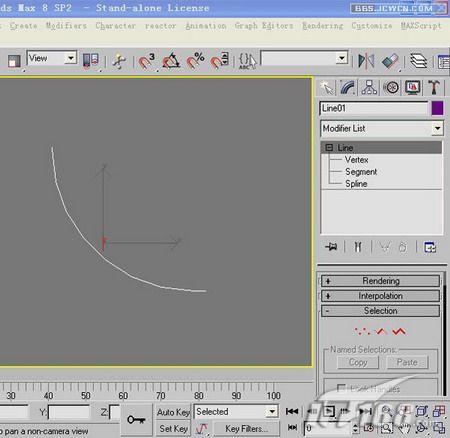Click the Mirror tool icon
This screenshot has height=438, width=450.
click(x=366, y=61)
